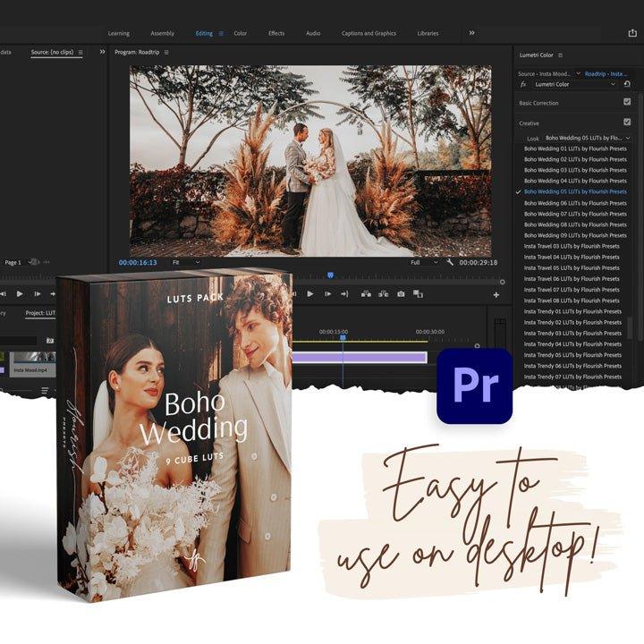Open the Lumetri Color panel menu icon
This screenshot has width=644, height=644.
click(561, 55)
